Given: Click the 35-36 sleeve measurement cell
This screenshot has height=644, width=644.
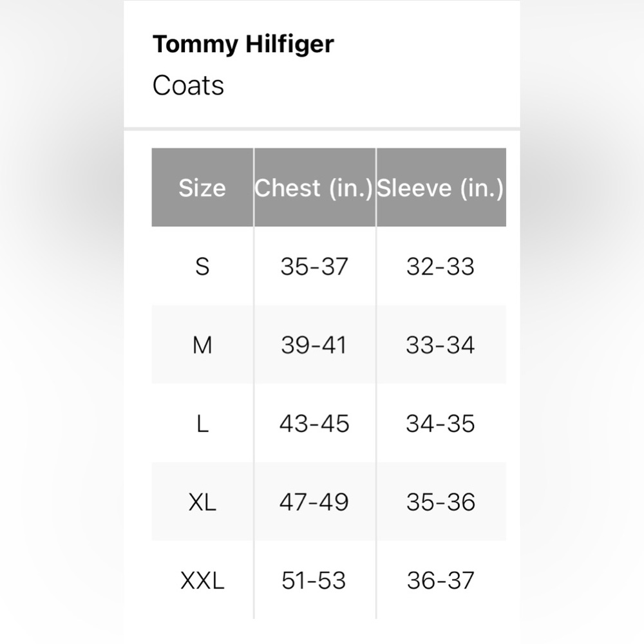Looking at the screenshot, I should pos(441,502).
